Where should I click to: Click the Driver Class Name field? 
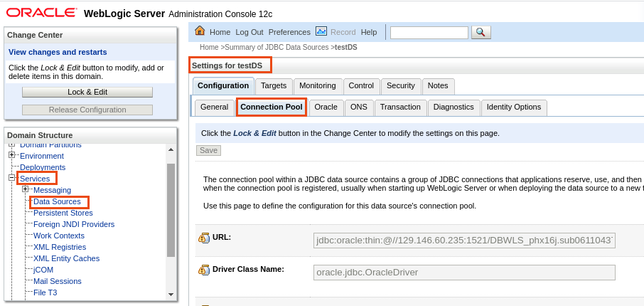pos(464,273)
